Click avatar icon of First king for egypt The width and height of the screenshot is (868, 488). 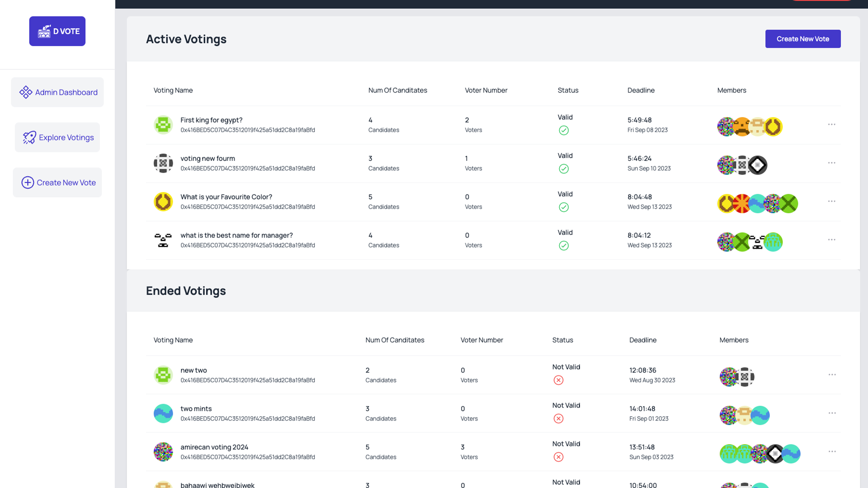163,125
